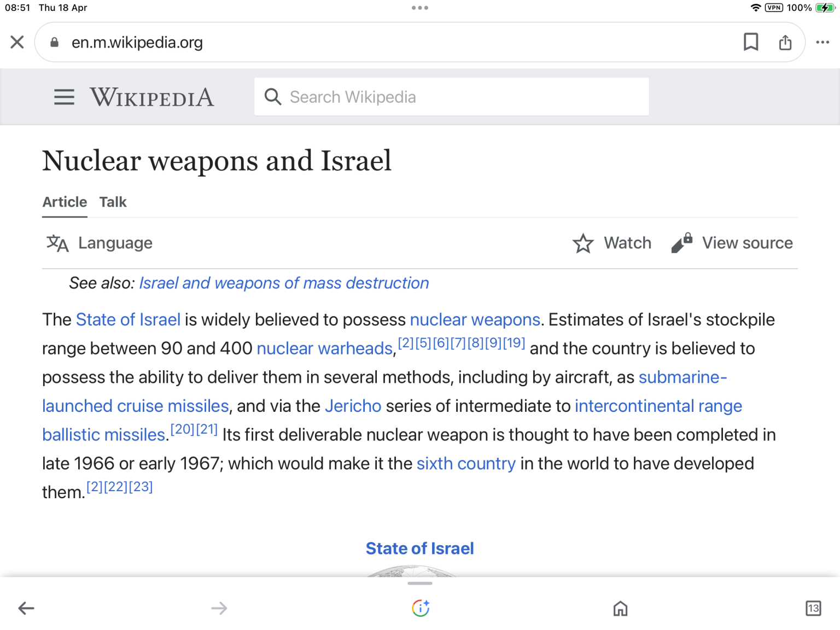Screen dimensions: 840x630
Task: Go to home with the house icon
Action: [620, 608]
